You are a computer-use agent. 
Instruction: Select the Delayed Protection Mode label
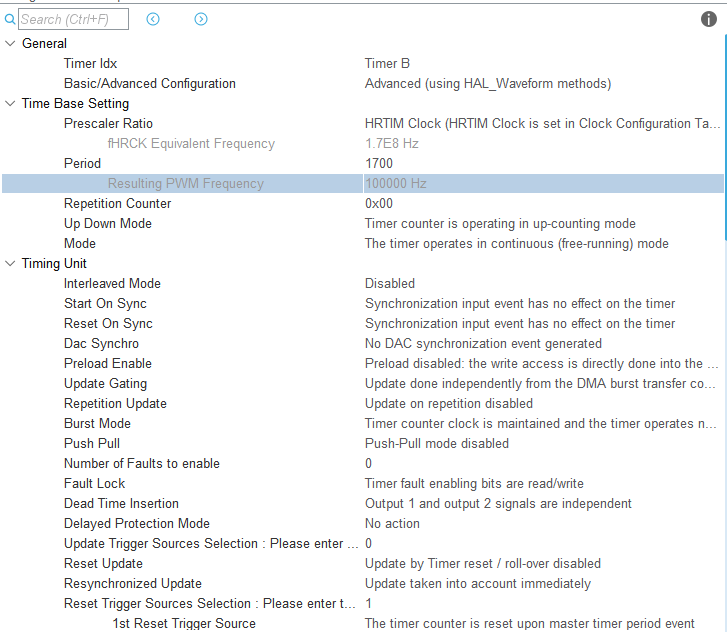coord(137,523)
